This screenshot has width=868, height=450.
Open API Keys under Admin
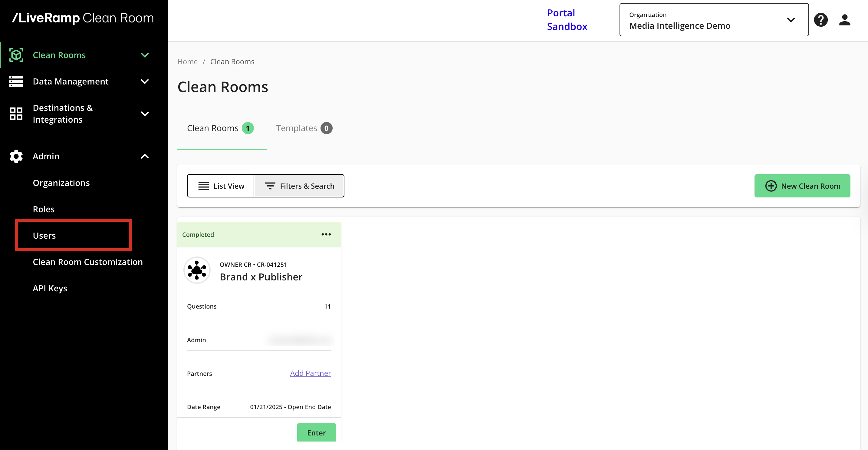point(50,288)
